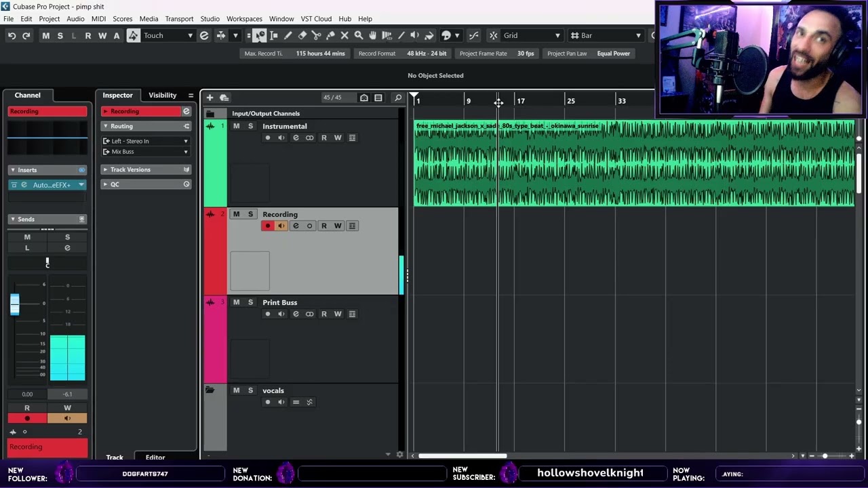Image resolution: width=868 pixels, height=488 pixels.
Task: Select the Range Selection tool
Action: click(x=274, y=35)
